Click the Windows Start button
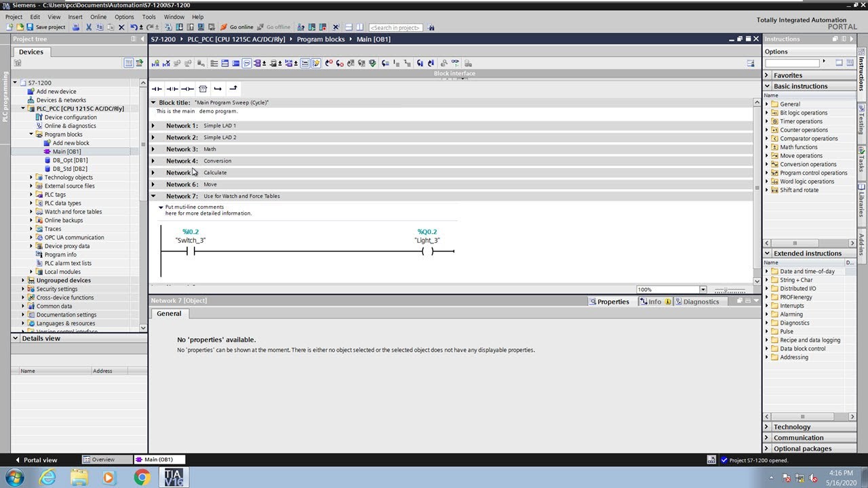 pyautogui.click(x=14, y=477)
